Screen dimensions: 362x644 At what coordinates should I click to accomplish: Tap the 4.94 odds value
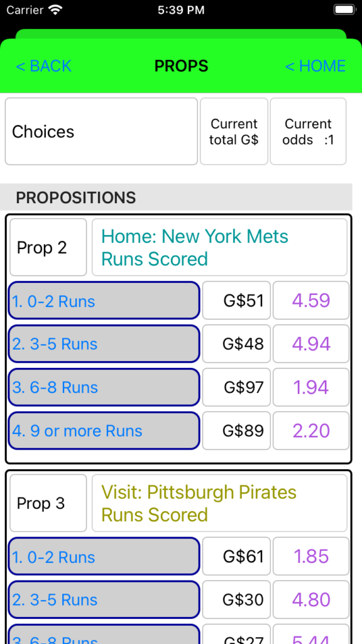pos(311,344)
